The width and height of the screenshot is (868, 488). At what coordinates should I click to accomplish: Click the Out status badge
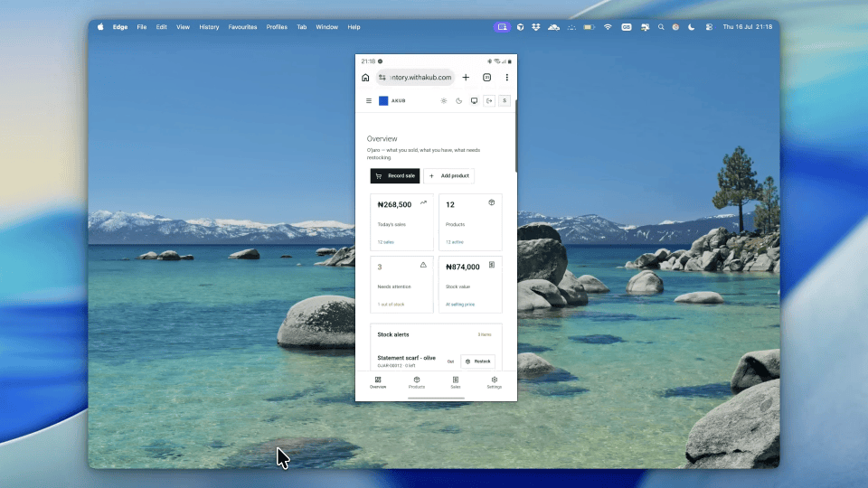[450, 361]
